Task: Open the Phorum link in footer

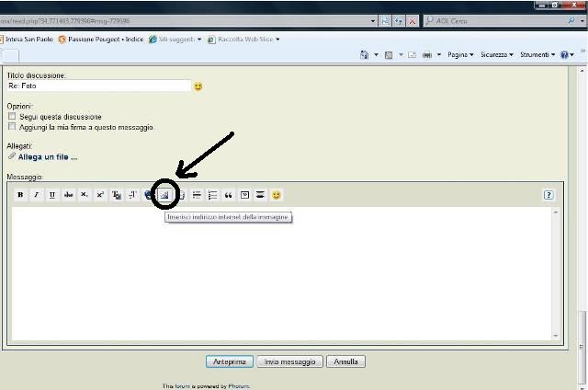Action: point(239,386)
